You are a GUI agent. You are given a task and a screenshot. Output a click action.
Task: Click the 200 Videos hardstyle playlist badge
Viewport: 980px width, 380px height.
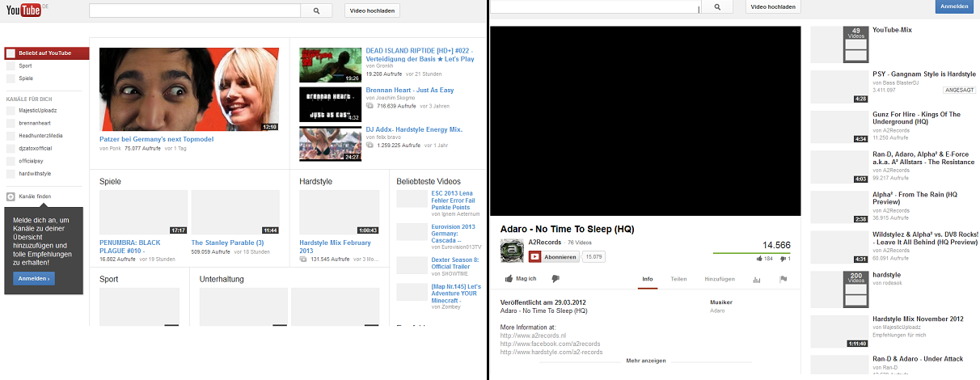[x=855, y=289]
